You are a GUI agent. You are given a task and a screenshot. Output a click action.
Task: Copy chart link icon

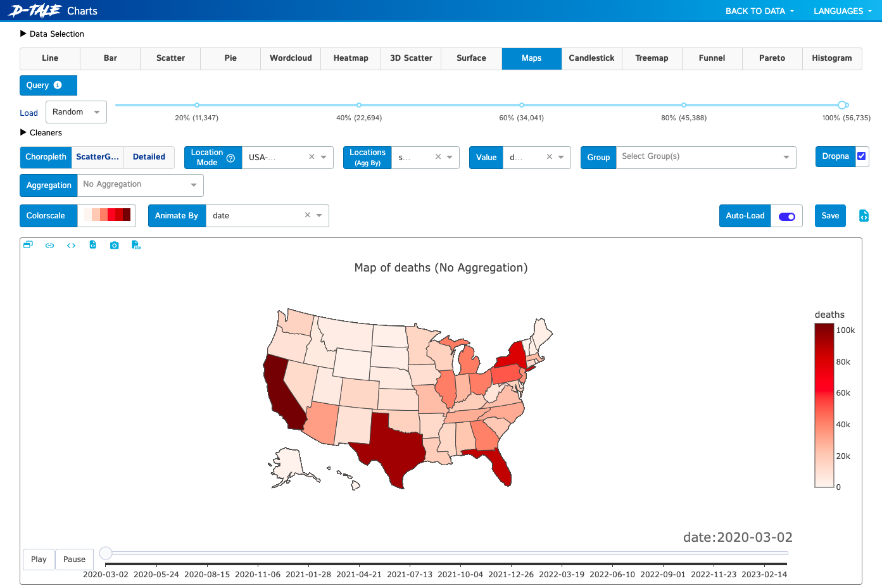coord(49,245)
